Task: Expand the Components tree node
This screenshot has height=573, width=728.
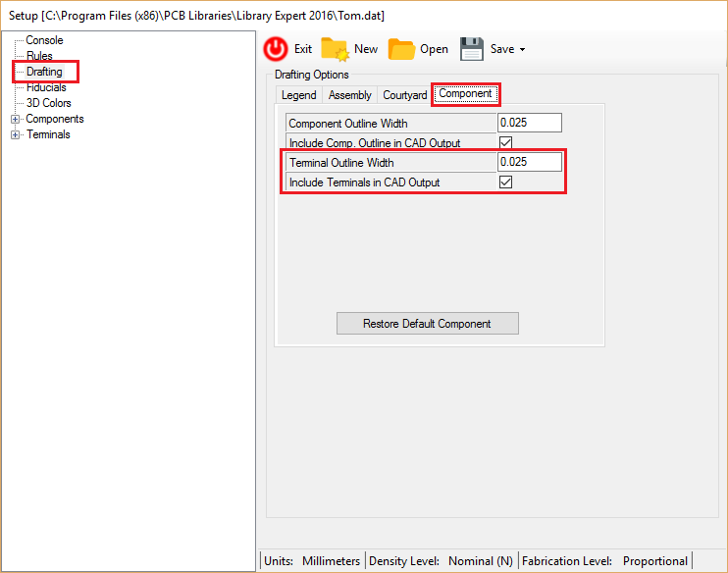Action: tap(16, 120)
